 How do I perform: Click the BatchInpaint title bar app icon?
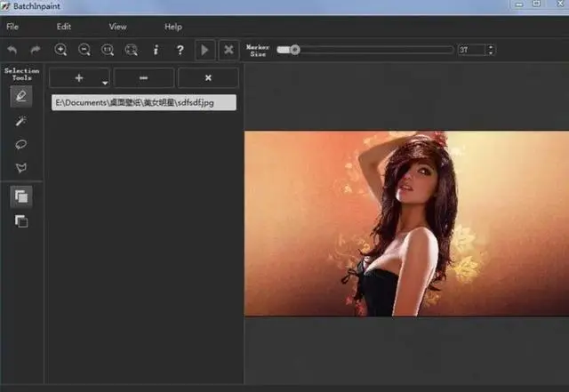click(5, 6)
